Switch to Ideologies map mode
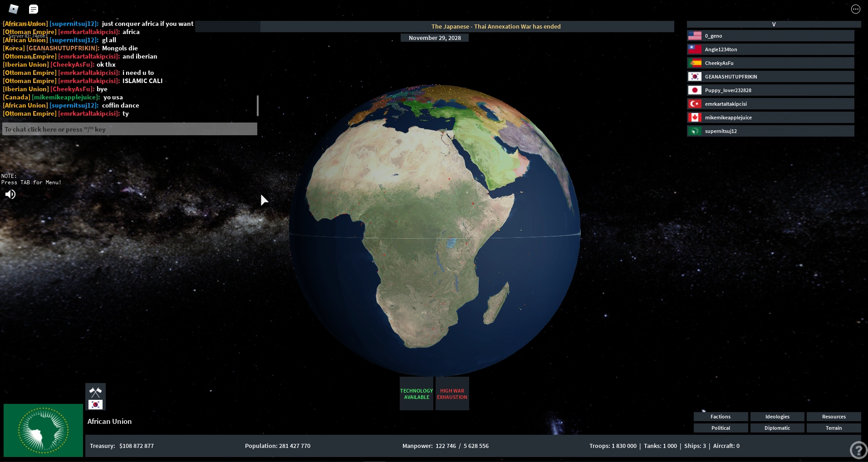Screen dimensions: 868x462 coord(777,417)
